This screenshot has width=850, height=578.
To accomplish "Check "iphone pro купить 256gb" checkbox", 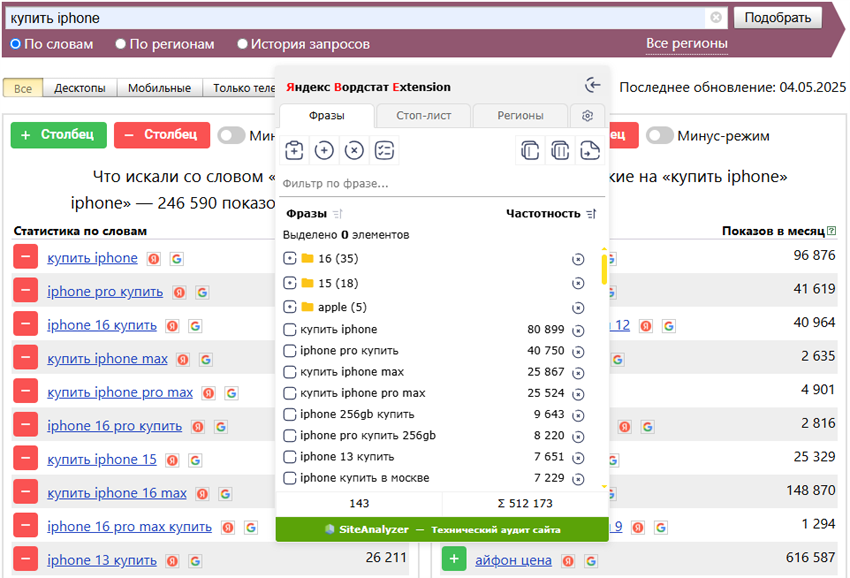I will click(x=290, y=436).
